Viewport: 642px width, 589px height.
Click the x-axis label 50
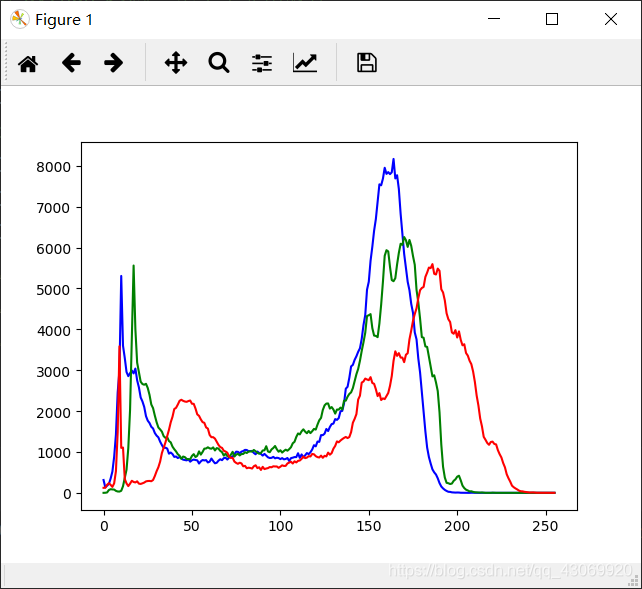(192, 526)
